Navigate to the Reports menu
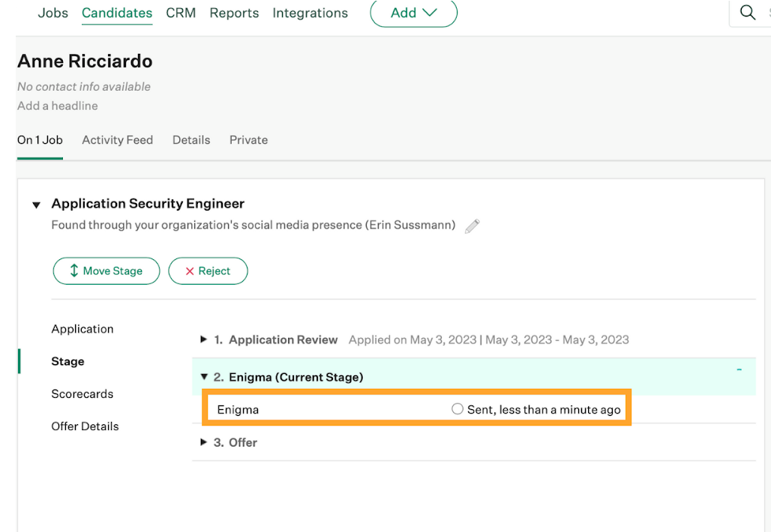Screen dimensions: 771x532 (234, 13)
